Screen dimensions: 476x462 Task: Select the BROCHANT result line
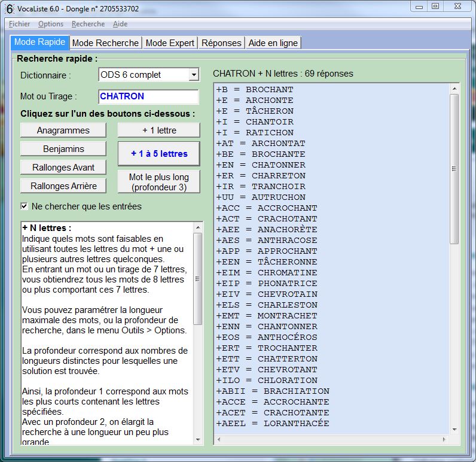(254, 90)
